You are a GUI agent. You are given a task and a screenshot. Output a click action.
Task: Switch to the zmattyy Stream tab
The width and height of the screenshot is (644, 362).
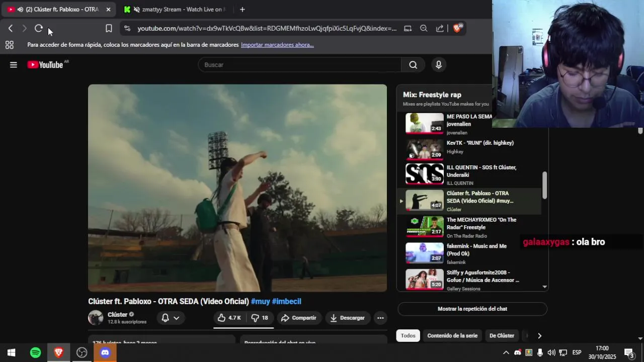coord(176,10)
